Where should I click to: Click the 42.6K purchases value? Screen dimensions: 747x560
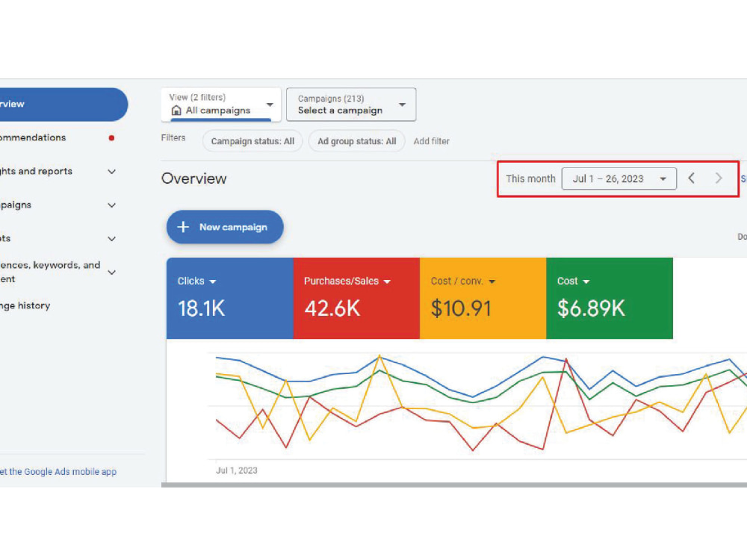tap(332, 308)
